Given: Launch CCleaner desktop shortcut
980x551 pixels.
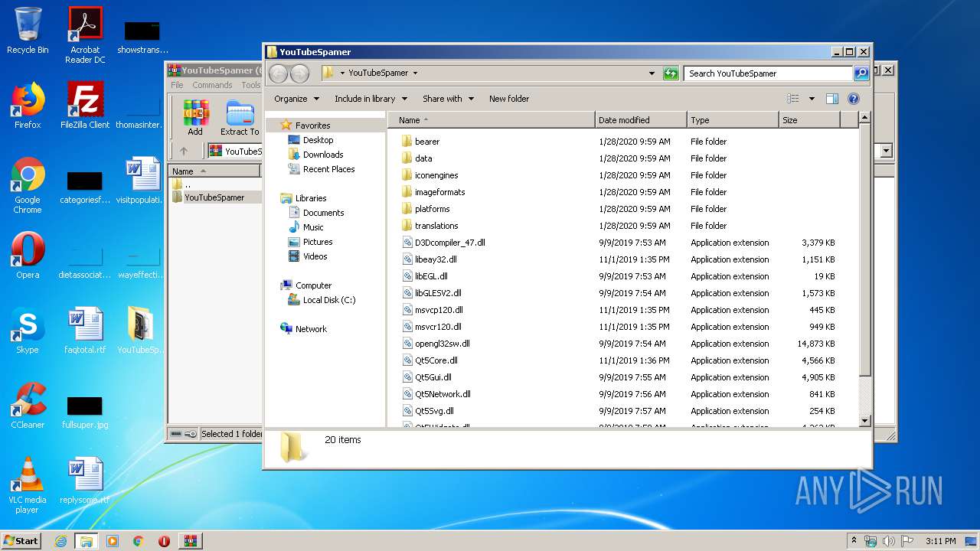Looking at the screenshot, I should [28, 406].
